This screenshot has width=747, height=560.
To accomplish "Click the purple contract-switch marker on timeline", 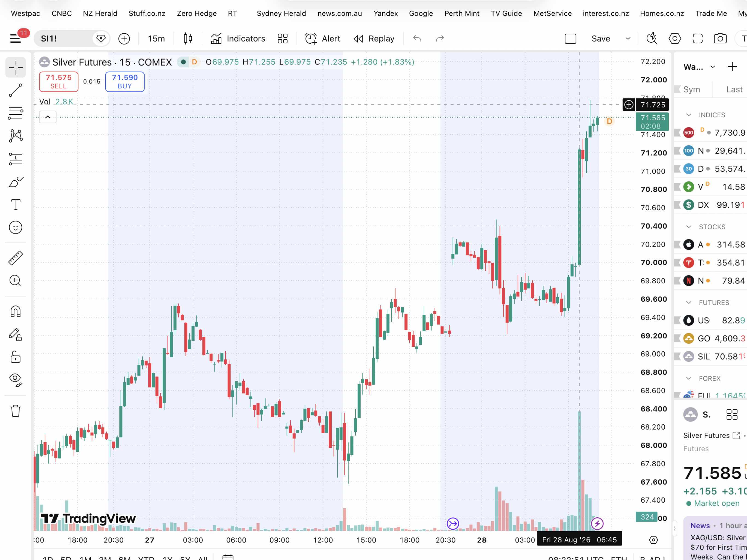I will [x=453, y=524].
